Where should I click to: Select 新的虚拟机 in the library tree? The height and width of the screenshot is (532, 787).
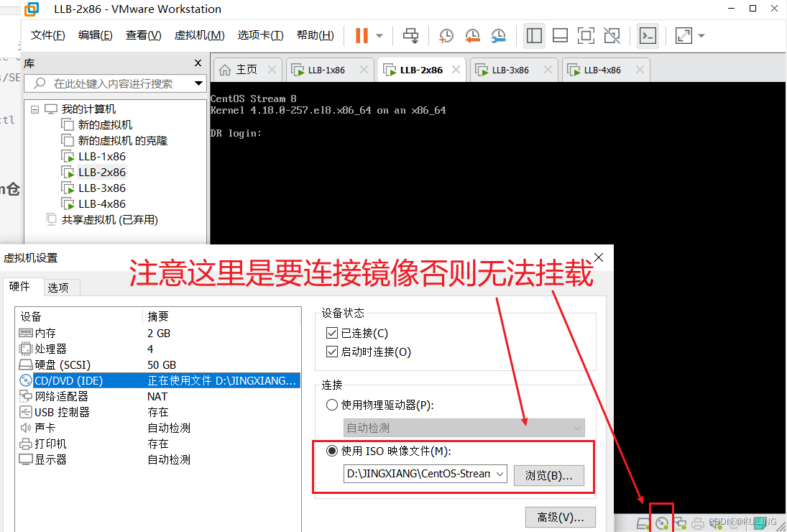point(105,125)
